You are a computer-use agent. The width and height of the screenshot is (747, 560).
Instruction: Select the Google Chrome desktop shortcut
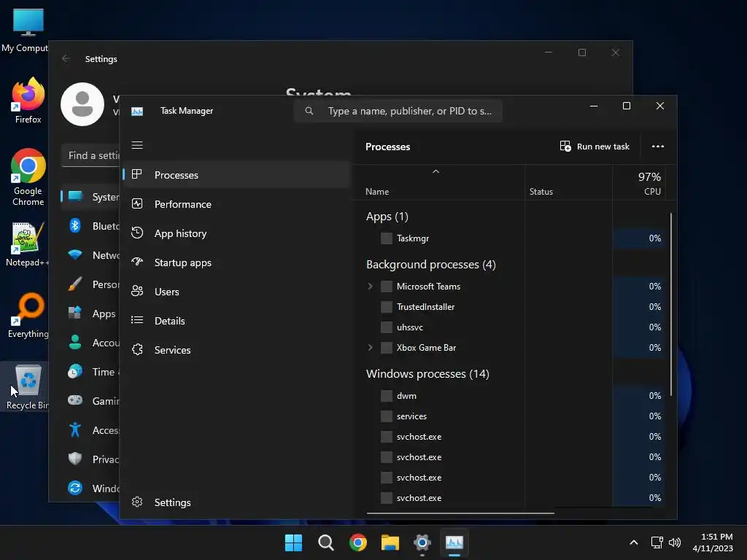pos(28,177)
